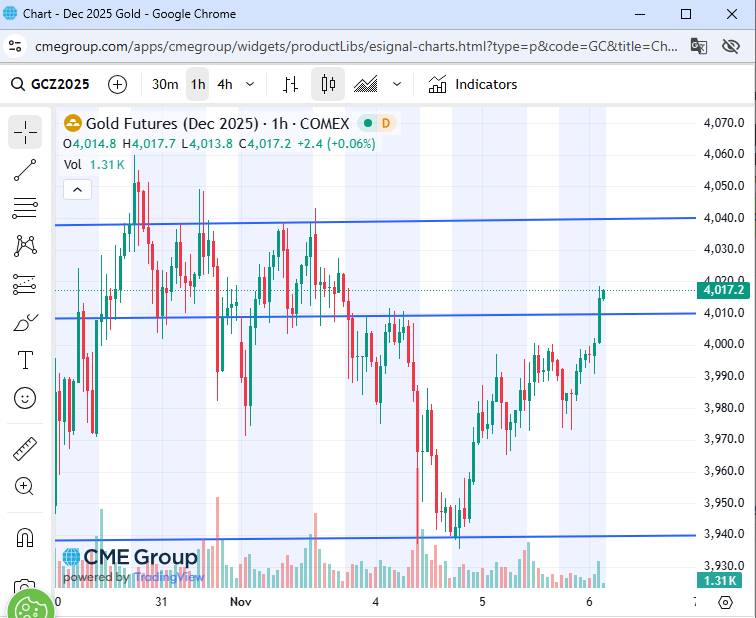
Task: Open the Indicators panel
Action: click(473, 84)
